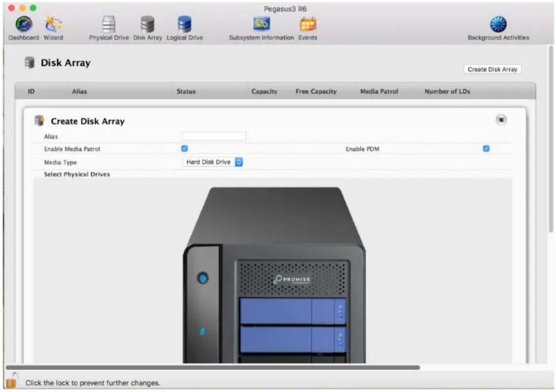The image size is (556, 392).
Task: View Background Activities
Action: pyautogui.click(x=498, y=28)
